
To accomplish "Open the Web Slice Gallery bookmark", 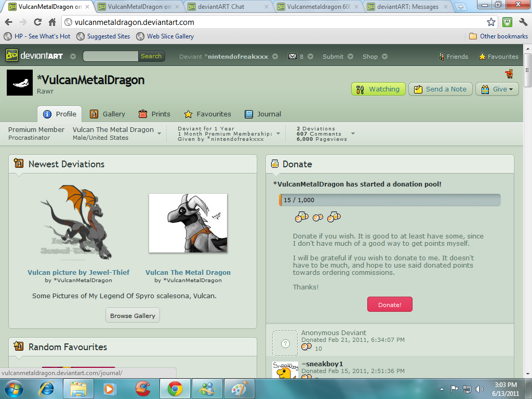I will (x=165, y=36).
